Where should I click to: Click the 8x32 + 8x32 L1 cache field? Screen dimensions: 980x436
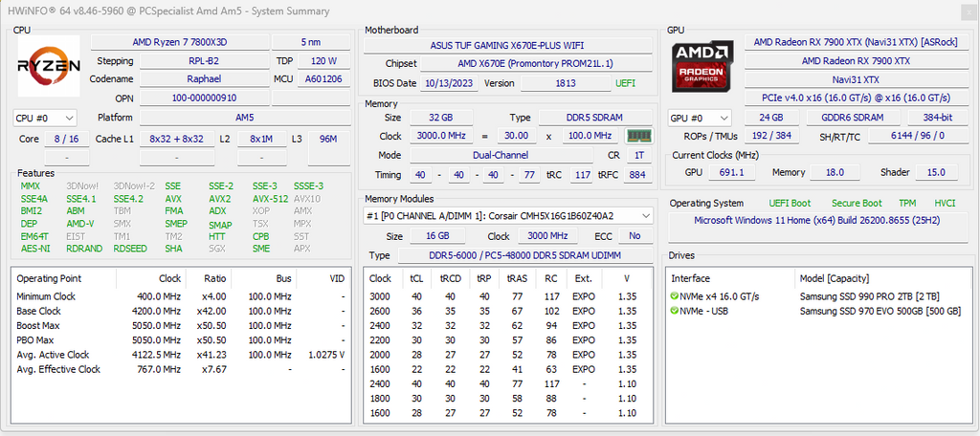(x=177, y=139)
